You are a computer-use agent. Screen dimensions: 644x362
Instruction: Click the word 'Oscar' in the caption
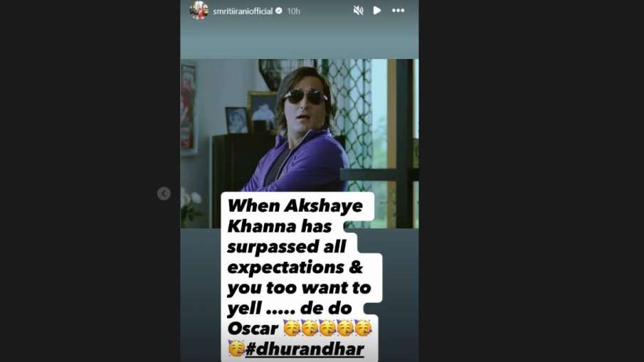[x=253, y=329]
